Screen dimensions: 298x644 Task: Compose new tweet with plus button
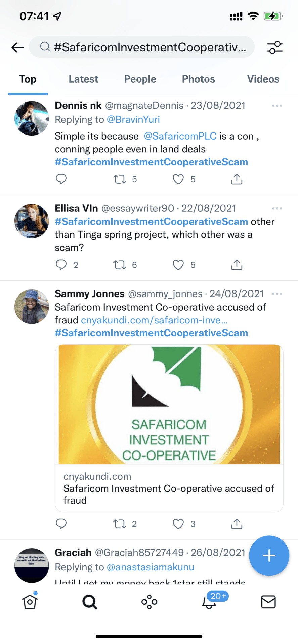[269, 556]
